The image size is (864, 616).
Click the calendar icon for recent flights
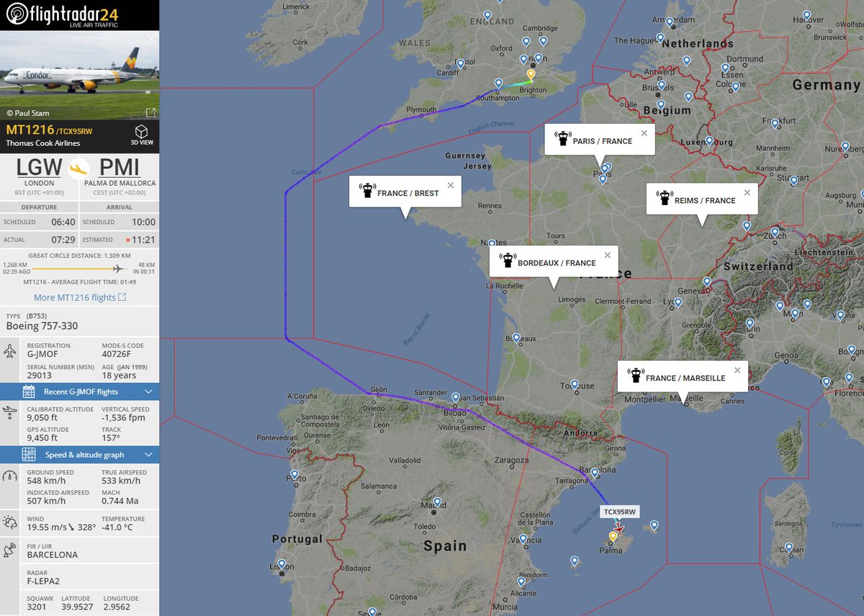[x=29, y=391]
